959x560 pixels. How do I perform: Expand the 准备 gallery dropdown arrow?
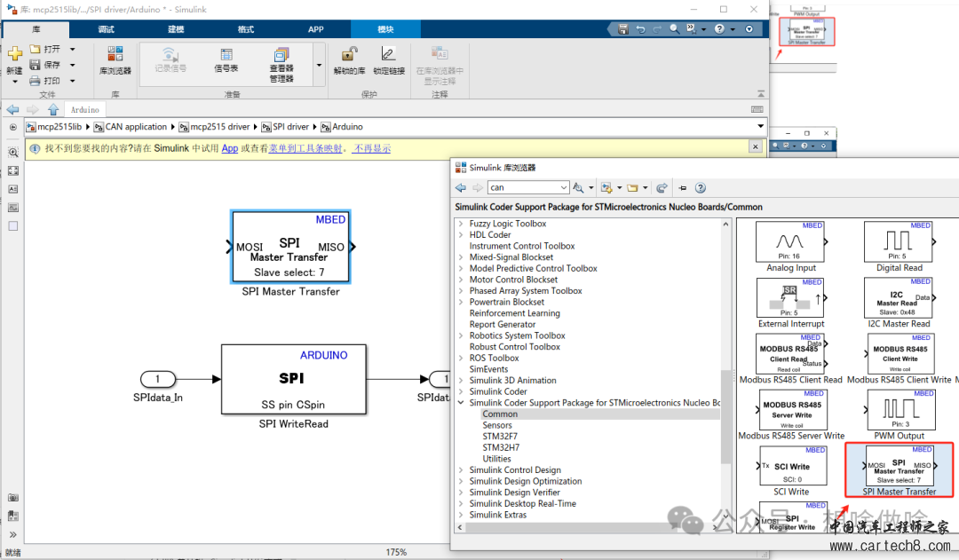320,65
